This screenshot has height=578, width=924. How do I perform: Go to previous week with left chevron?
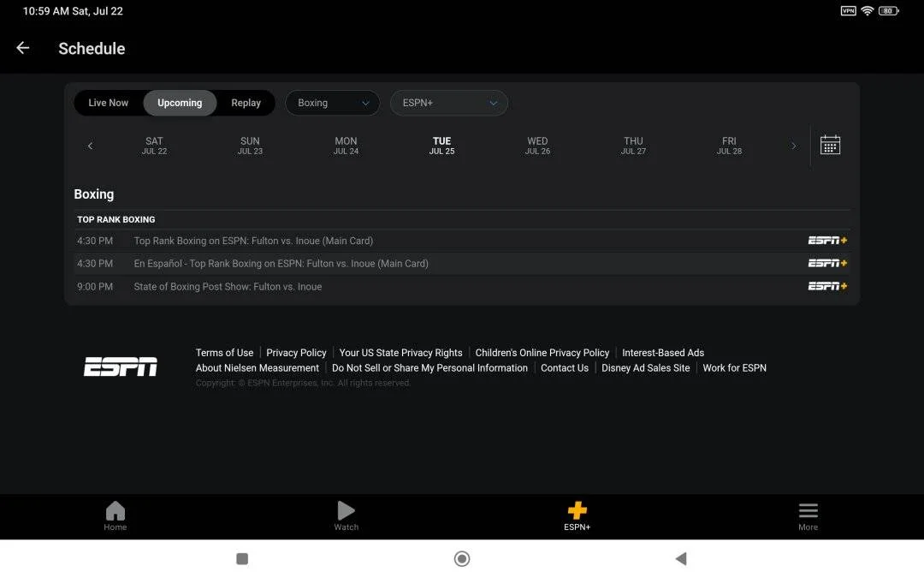click(90, 146)
